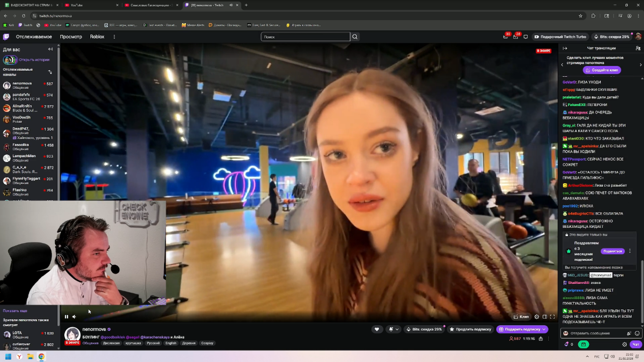Click Подарочный Twitch Turbo button
This screenshot has width=644, height=362.
click(x=560, y=37)
